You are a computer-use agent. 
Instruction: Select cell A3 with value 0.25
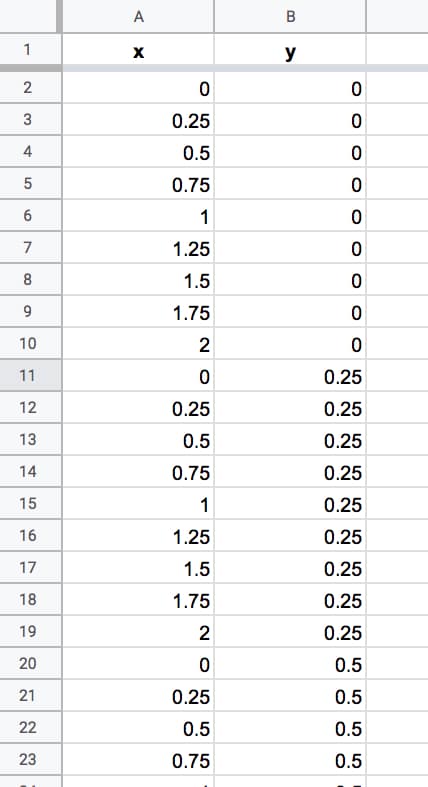pos(138,120)
